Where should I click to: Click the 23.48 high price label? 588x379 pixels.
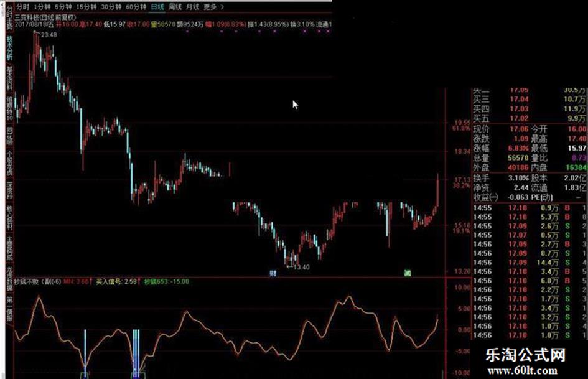point(49,35)
